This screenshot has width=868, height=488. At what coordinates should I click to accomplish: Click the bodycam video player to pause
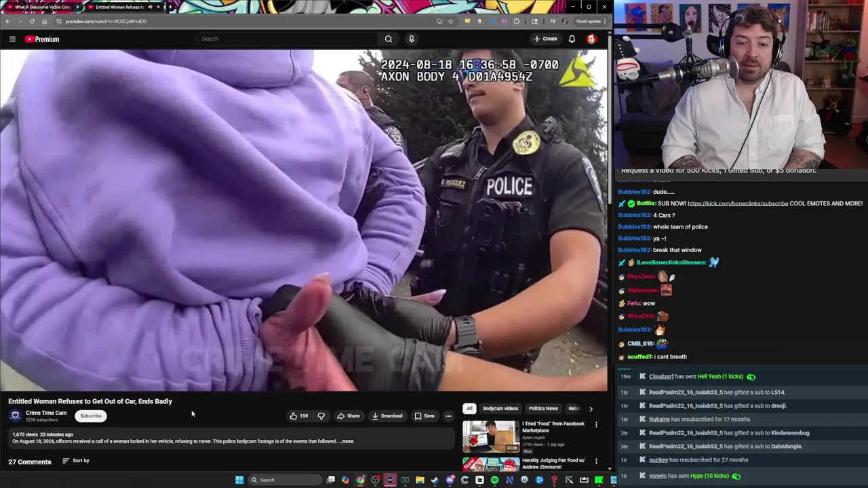[x=304, y=220]
